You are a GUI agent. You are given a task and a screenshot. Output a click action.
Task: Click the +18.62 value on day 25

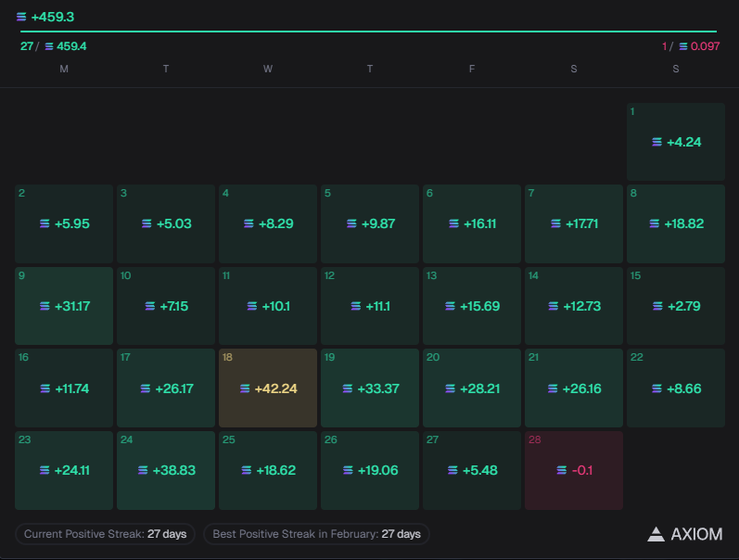[275, 470]
